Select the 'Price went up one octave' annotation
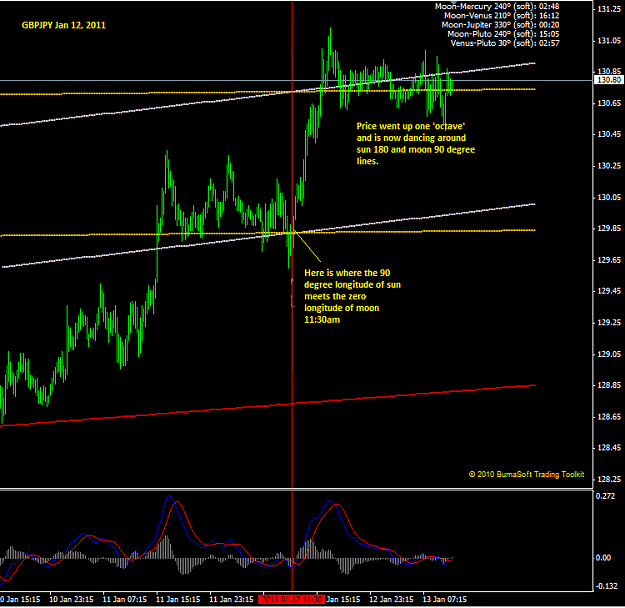Screen dimensions: 625x608 click(x=416, y=144)
